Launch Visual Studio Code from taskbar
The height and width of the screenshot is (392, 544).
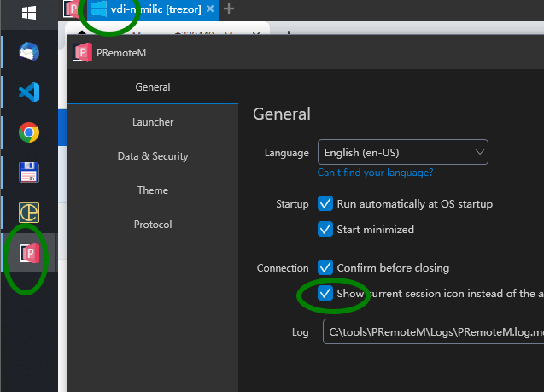point(29,92)
